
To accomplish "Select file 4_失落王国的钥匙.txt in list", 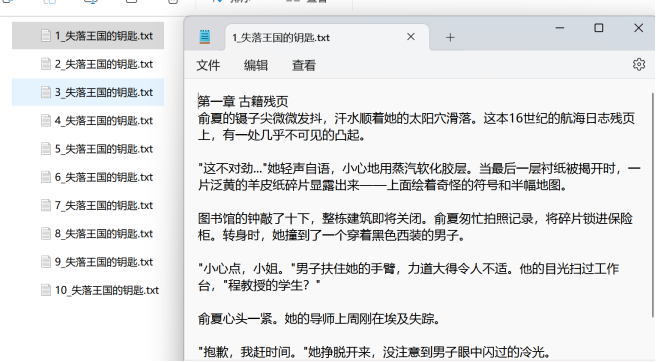I will coord(88,121).
